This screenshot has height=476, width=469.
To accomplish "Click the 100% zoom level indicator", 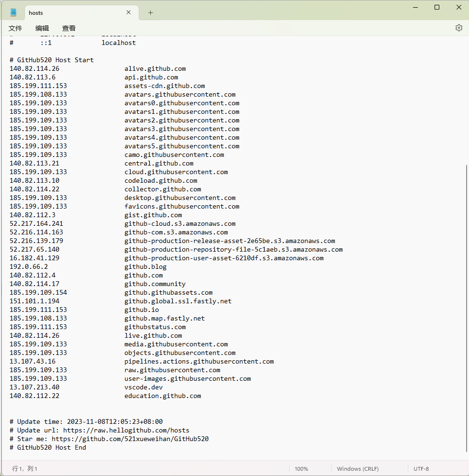I will [301, 468].
